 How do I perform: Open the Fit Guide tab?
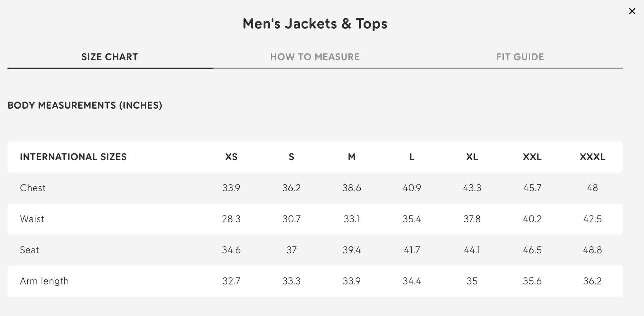coord(520,57)
